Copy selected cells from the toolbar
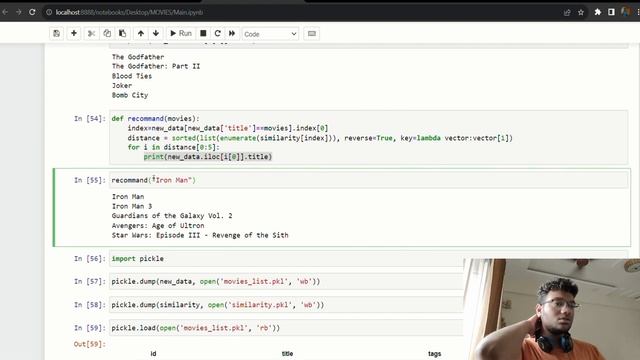Image resolution: width=640 pixels, height=360 pixels. click(x=107, y=33)
